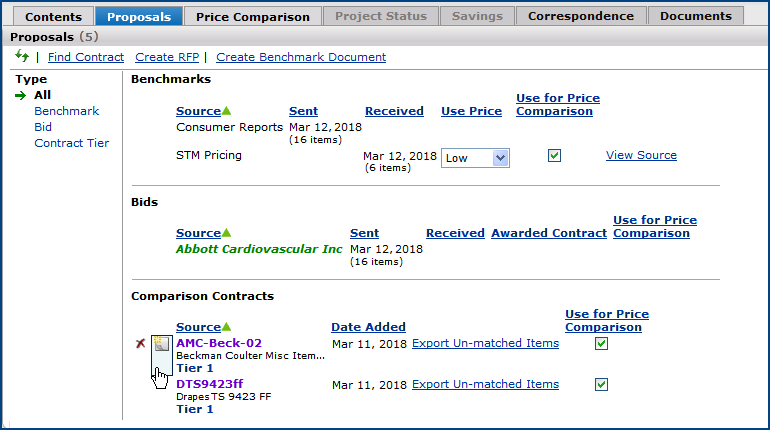Export un-matched items for DTS9423ff

pos(485,384)
